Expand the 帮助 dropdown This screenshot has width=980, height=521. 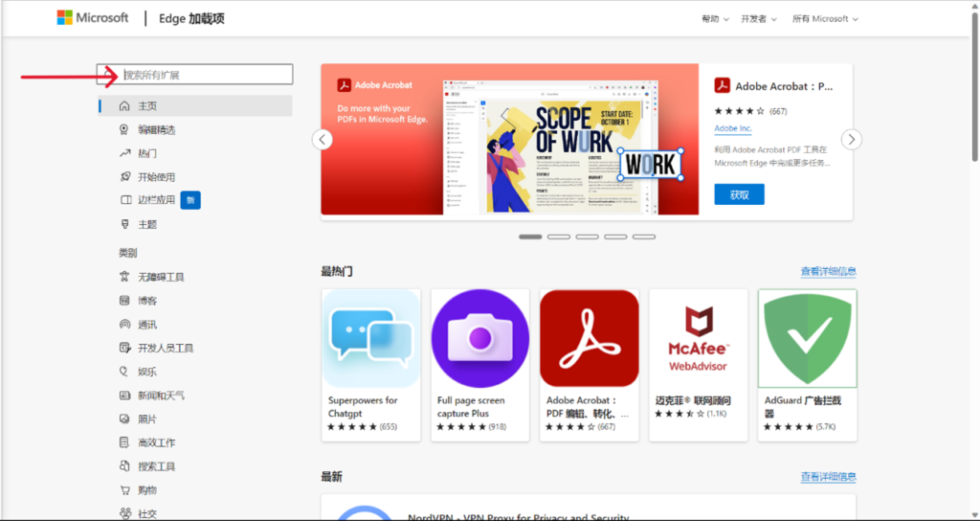(715, 19)
